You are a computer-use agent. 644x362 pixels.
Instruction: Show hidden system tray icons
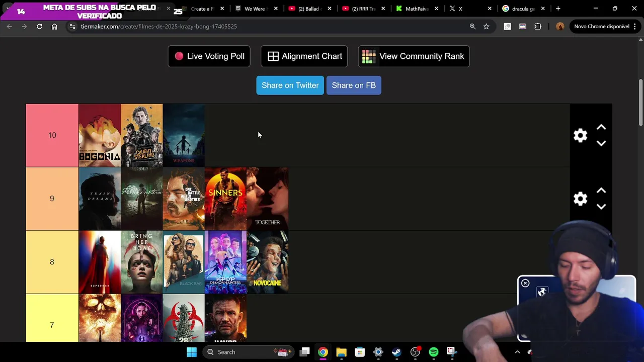coord(517,352)
